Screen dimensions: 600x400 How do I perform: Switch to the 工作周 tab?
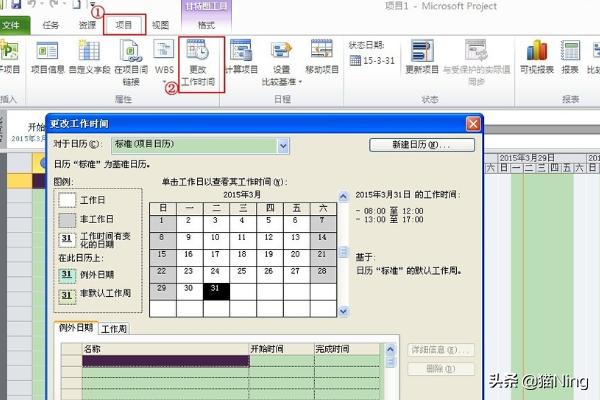113,328
